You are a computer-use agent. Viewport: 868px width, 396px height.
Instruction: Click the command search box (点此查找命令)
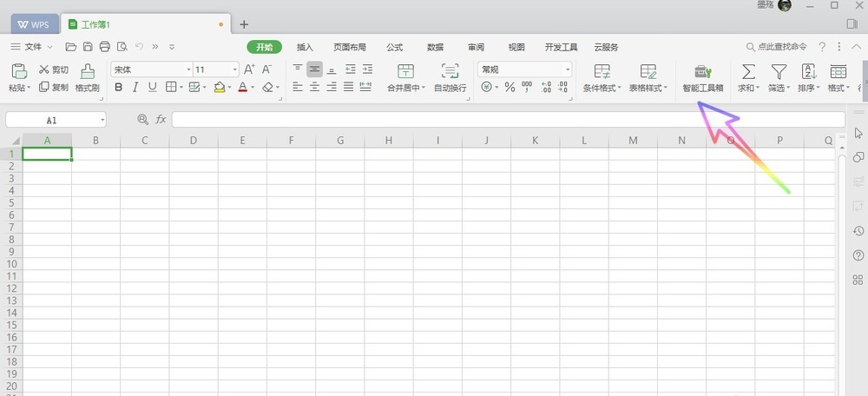(777, 47)
